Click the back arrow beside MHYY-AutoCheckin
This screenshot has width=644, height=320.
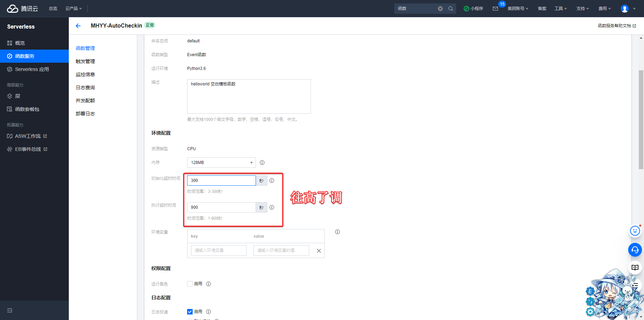(78, 26)
